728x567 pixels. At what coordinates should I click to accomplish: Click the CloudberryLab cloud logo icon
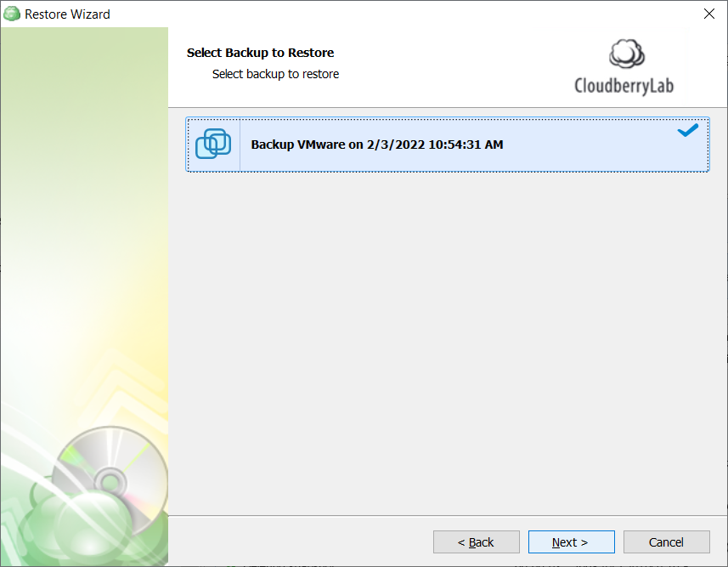pos(626,54)
